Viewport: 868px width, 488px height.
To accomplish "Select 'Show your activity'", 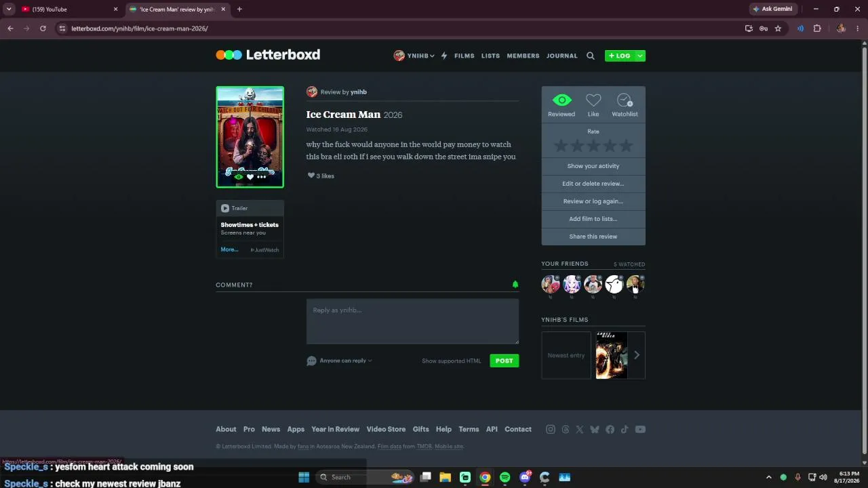I will 593,166.
